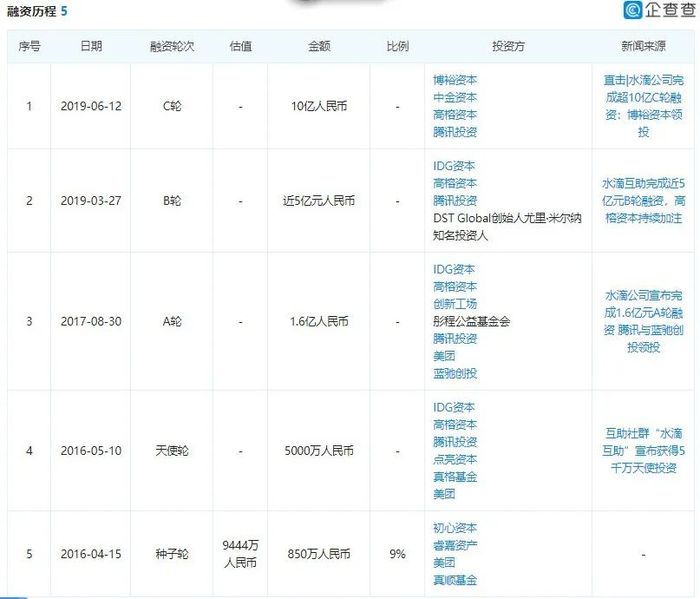Viewport: 700px width, 599px height.
Task: Select amount cell 850万人民币
Action: [x=319, y=555]
